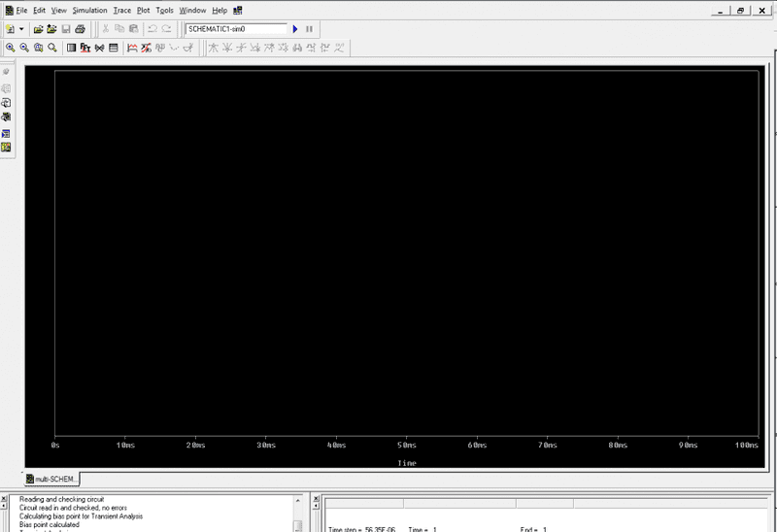Image resolution: width=777 pixels, height=532 pixels.
Task: Run the simulation with blue play button
Action: (295, 29)
